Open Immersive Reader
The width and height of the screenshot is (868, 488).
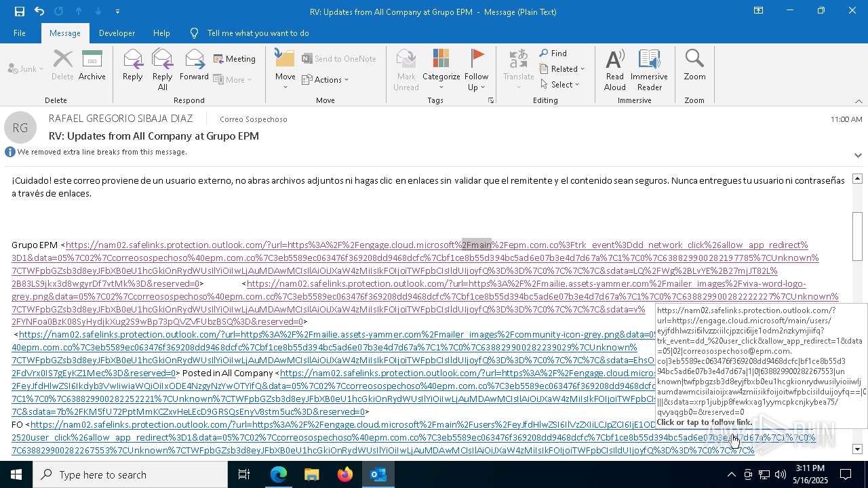point(649,70)
